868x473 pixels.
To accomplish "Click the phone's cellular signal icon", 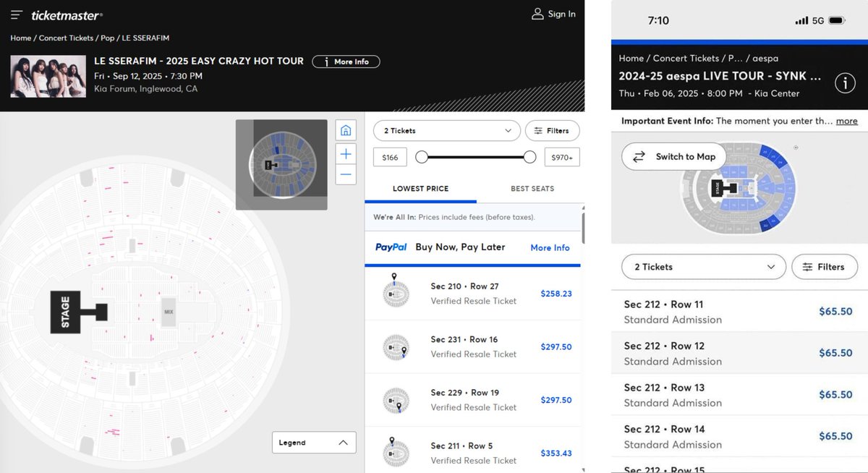I will click(x=801, y=20).
